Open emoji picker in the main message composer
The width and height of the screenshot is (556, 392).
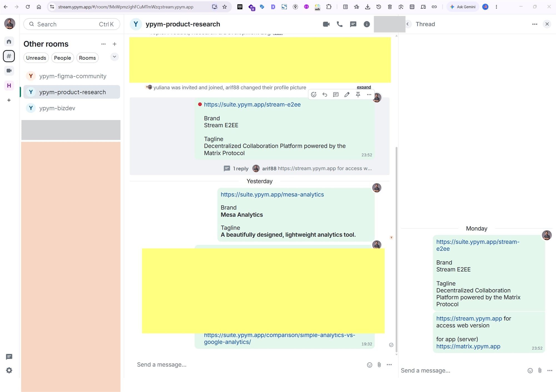click(x=369, y=365)
